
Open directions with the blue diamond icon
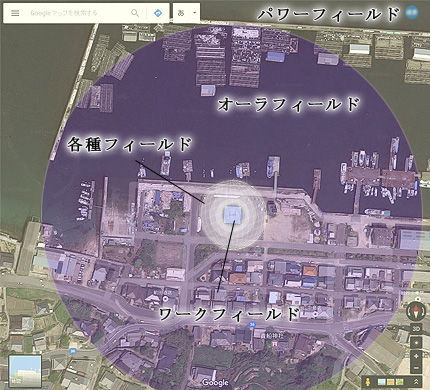[x=158, y=13]
